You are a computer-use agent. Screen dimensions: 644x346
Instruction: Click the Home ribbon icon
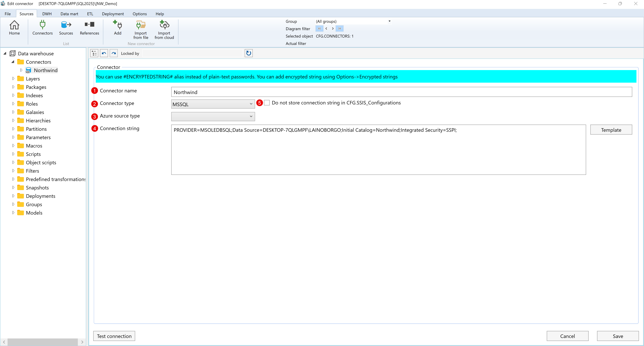14,27
